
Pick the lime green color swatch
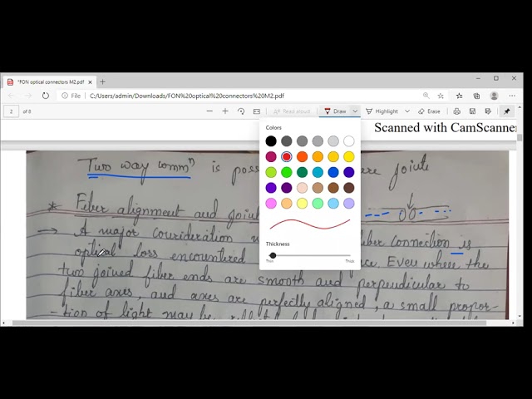pyautogui.click(x=271, y=172)
